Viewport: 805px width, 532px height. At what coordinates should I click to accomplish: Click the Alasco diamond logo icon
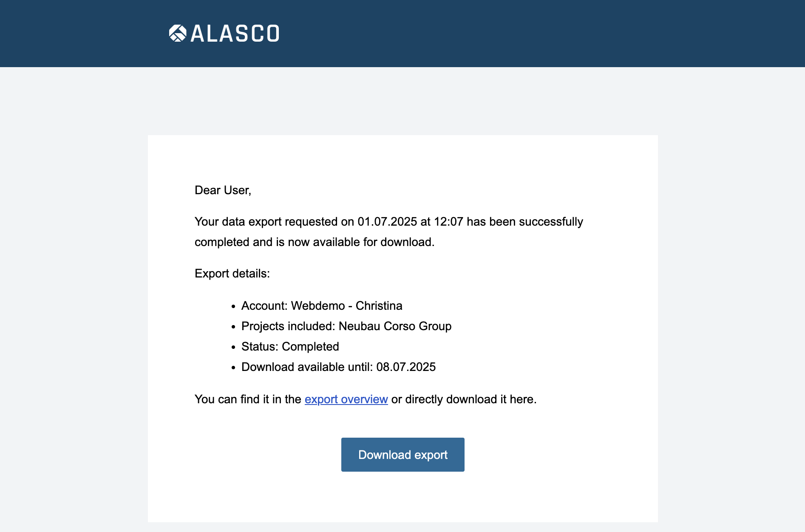click(178, 33)
